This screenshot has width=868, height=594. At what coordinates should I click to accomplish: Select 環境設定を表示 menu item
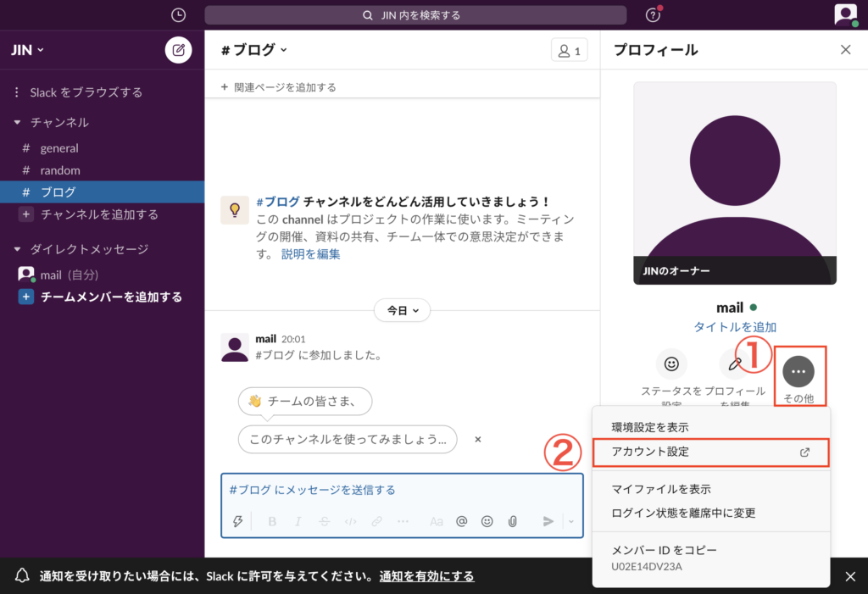(711, 427)
